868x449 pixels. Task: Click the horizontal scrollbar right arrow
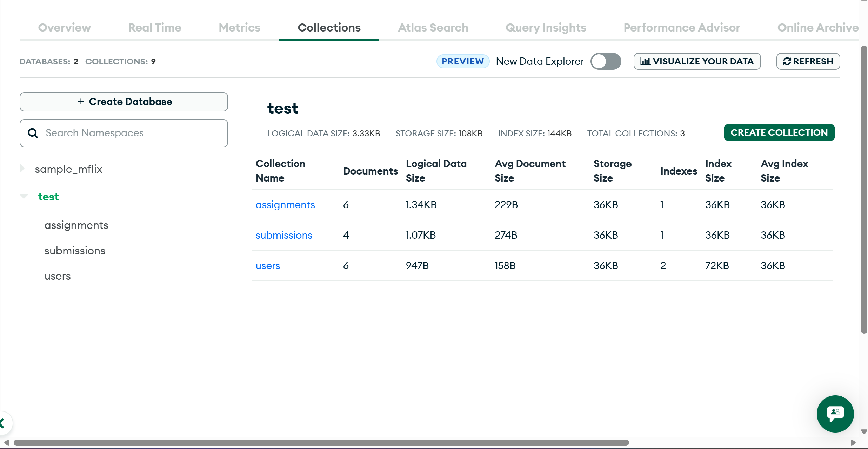coord(853,443)
